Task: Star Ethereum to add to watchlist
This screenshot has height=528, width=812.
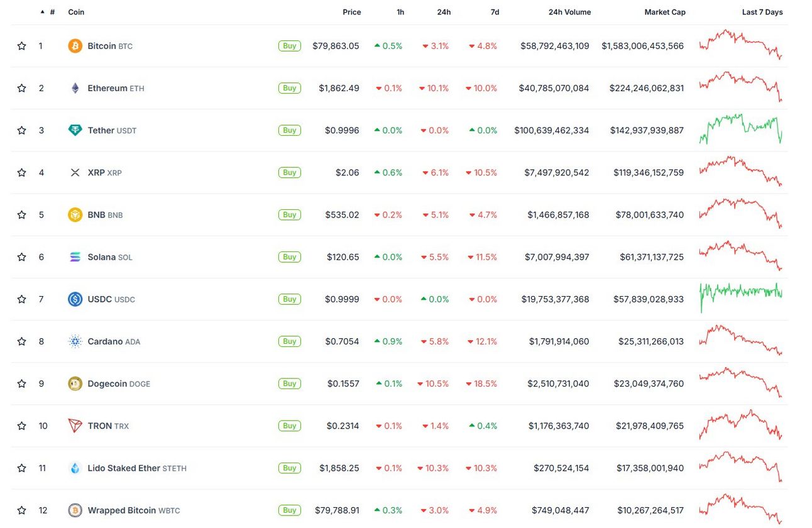Action: 22,88
